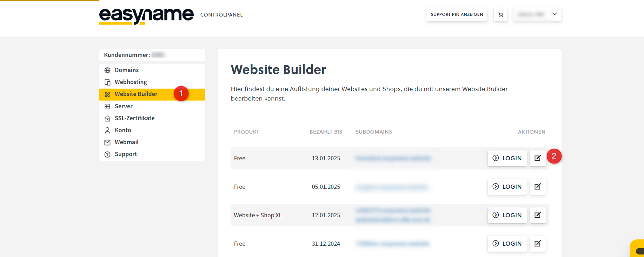644x257 pixels.
Task: Open subdomain link of 05.01.2025 row
Action: pos(392,187)
